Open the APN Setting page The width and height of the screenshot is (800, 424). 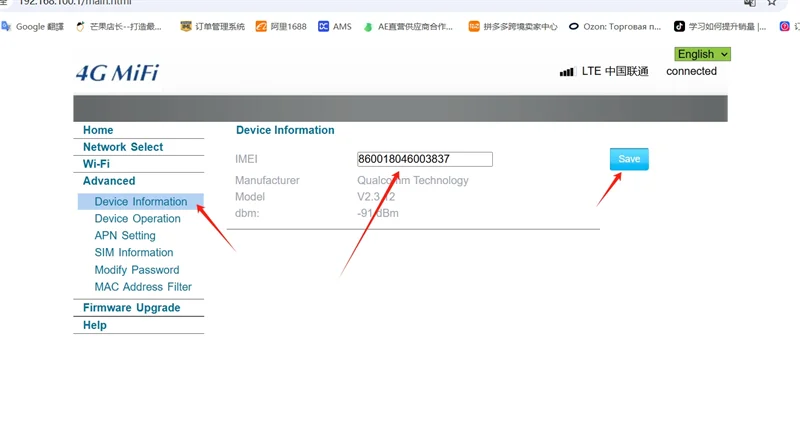pyautogui.click(x=125, y=236)
